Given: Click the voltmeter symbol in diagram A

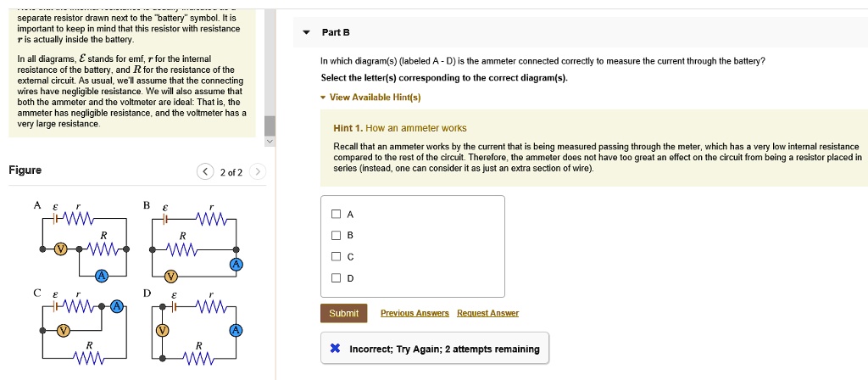Looking at the screenshot, I should [x=62, y=249].
